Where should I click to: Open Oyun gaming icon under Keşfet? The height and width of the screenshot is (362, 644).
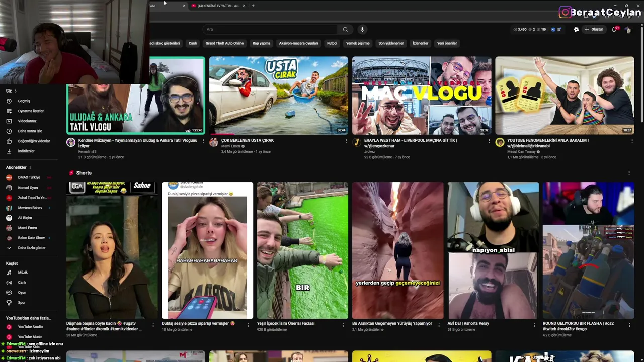pyautogui.click(x=9, y=292)
